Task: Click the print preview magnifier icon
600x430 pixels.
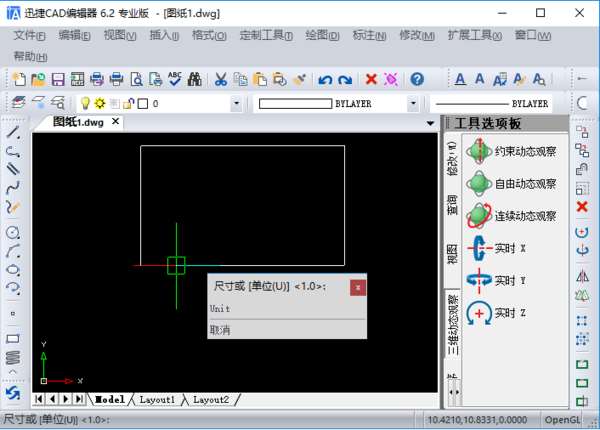Action: [x=136, y=79]
